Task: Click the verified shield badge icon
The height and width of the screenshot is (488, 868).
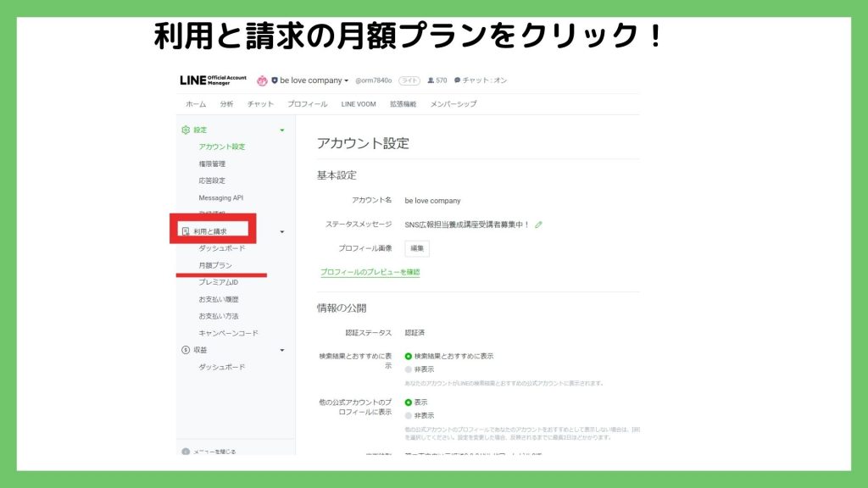Action: (275, 80)
